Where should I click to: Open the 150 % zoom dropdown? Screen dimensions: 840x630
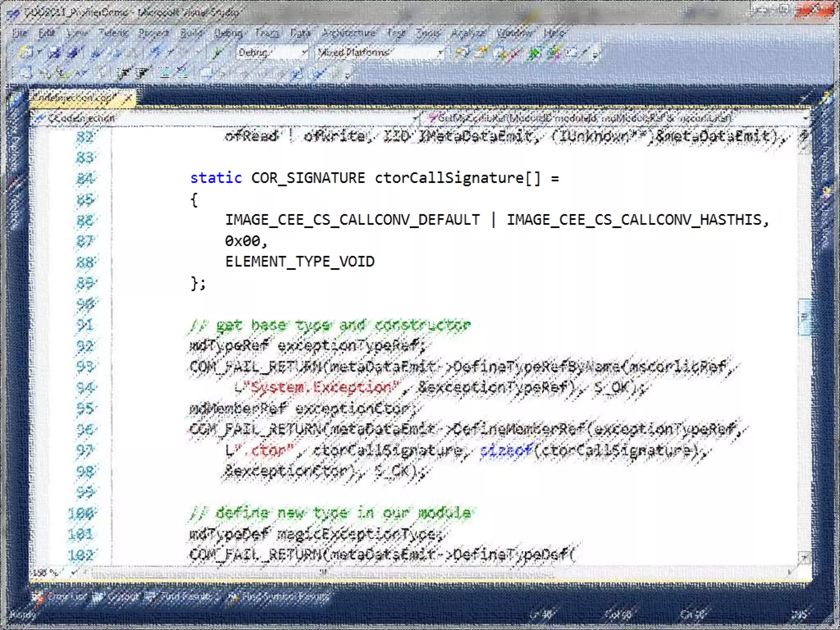tap(74, 572)
